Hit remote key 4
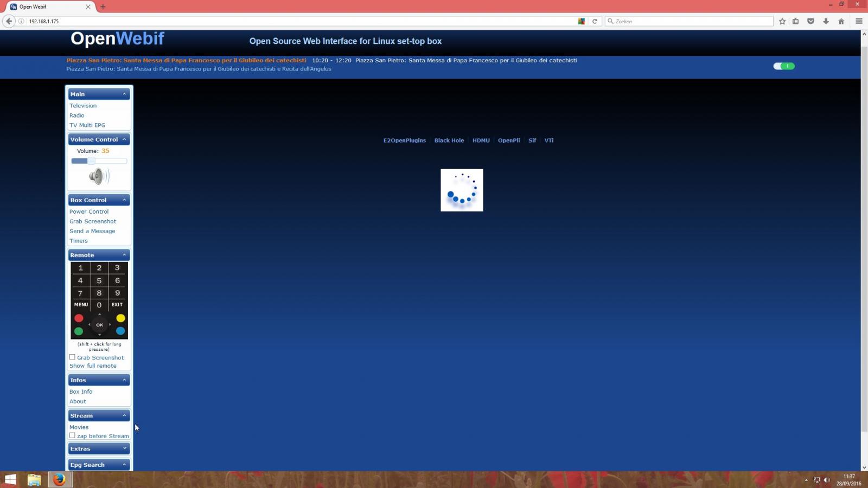The width and height of the screenshot is (868, 488). tap(80, 280)
